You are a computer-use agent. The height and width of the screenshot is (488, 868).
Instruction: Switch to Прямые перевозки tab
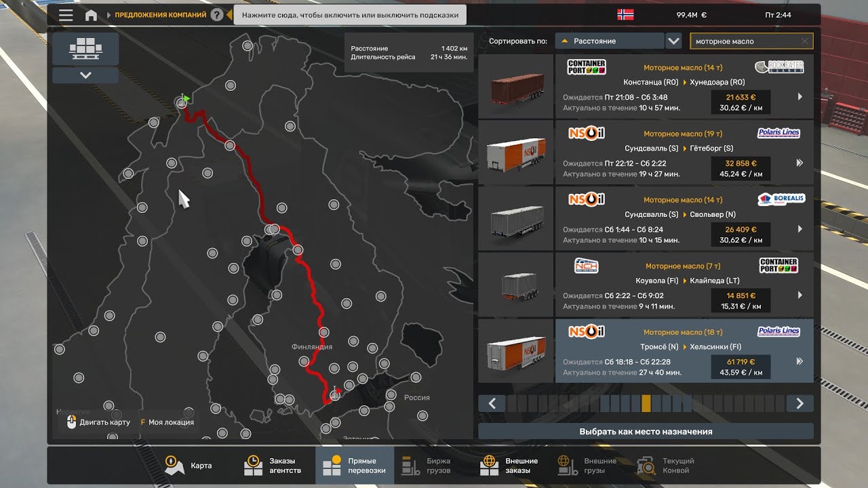point(355,466)
